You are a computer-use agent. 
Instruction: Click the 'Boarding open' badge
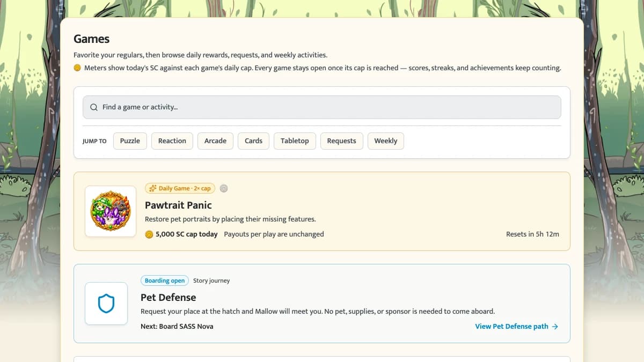point(164,280)
